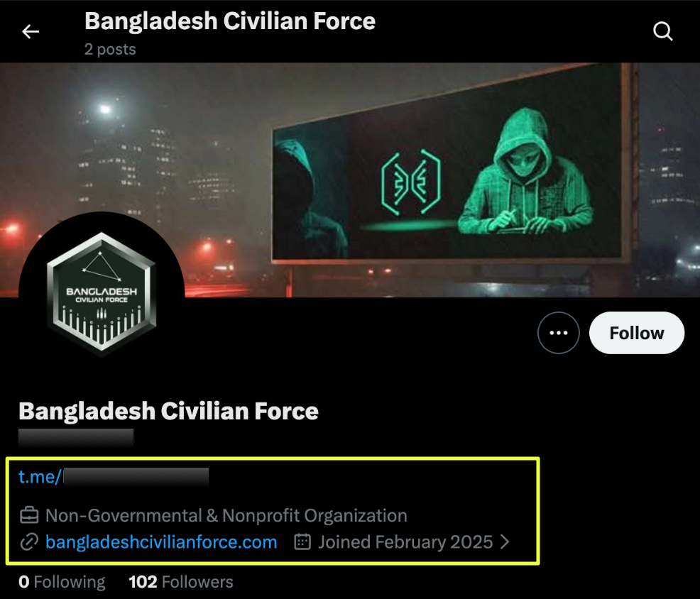Click the calendar joined-date icon
Screen dimensions: 700x599
click(x=302, y=542)
